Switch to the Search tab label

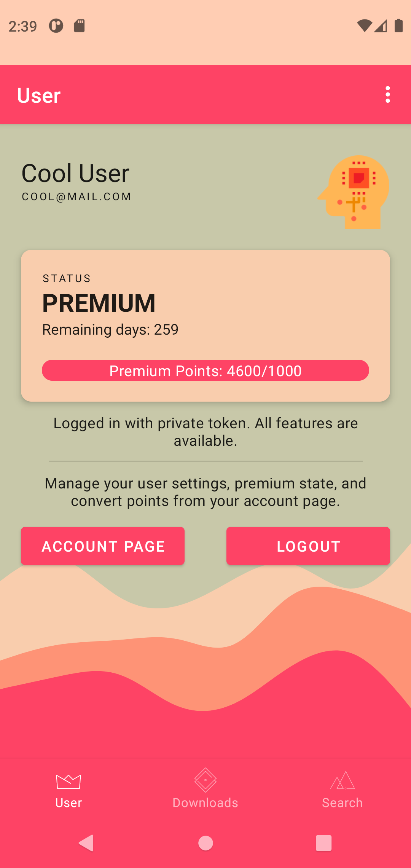click(x=342, y=803)
